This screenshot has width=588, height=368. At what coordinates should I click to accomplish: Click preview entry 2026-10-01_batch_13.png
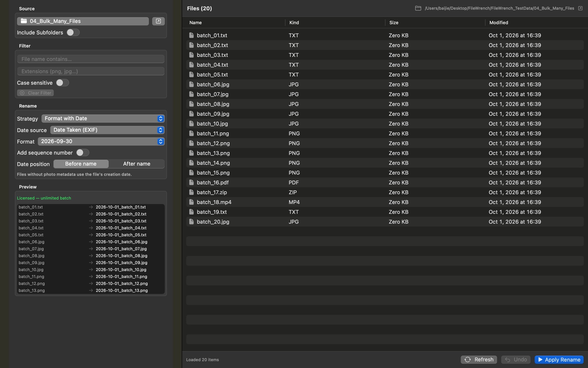coord(122,290)
